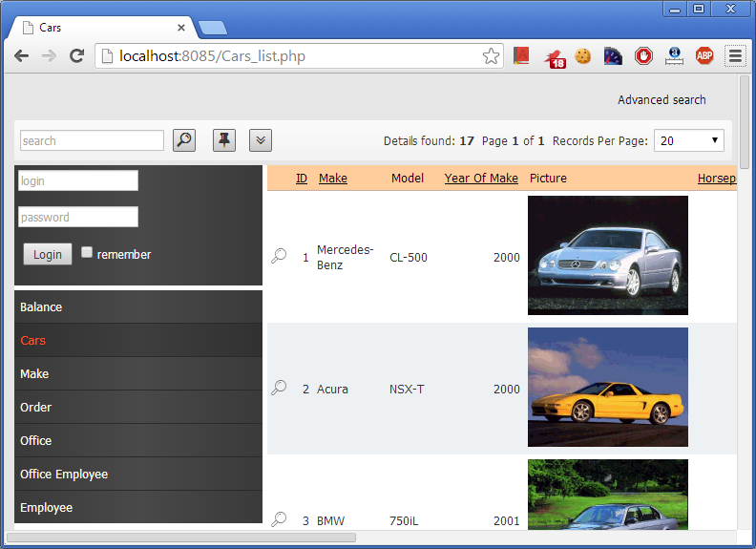Open the Balance menu item
The height and width of the screenshot is (549, 756).
(x=138, y=306)
